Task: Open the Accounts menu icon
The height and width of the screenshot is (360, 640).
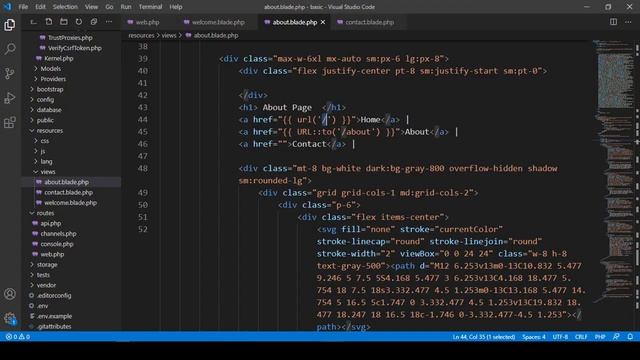Action: point(10,294)
